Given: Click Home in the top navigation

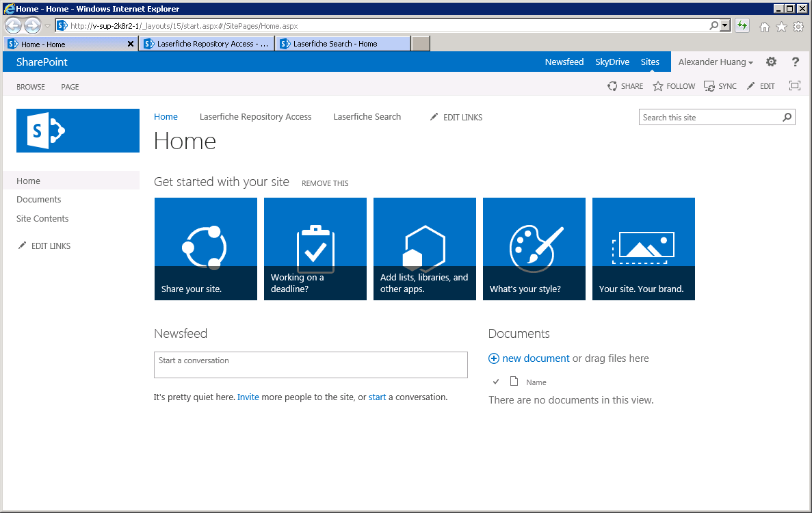Looking at the screenshot, I should pos(166,116).
